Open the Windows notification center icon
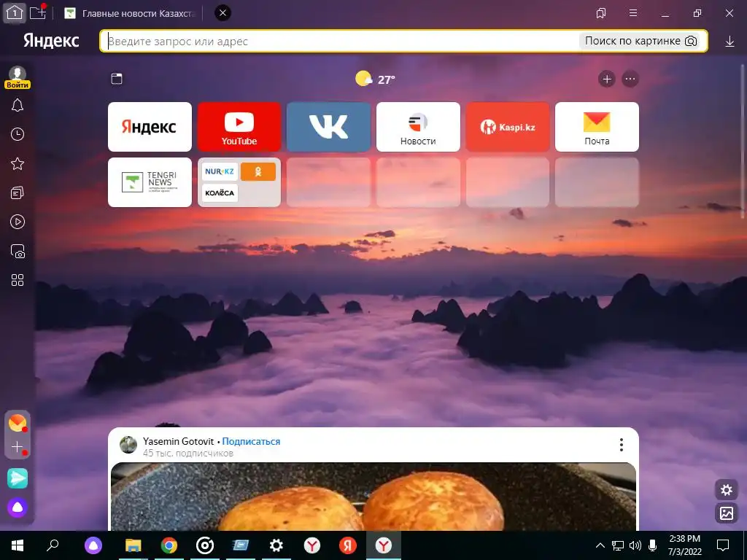Image resolution: width=747 pixels, height=560 pixels. [723, 545]
